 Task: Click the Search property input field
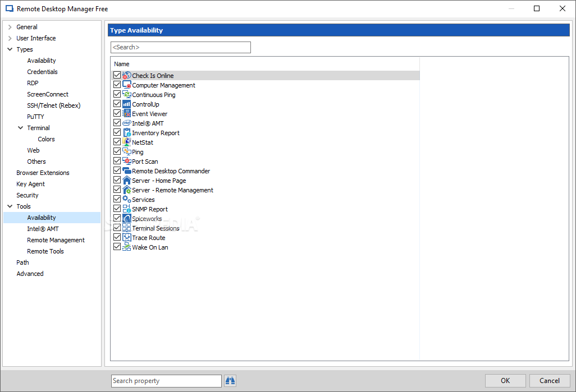[166, 381]
